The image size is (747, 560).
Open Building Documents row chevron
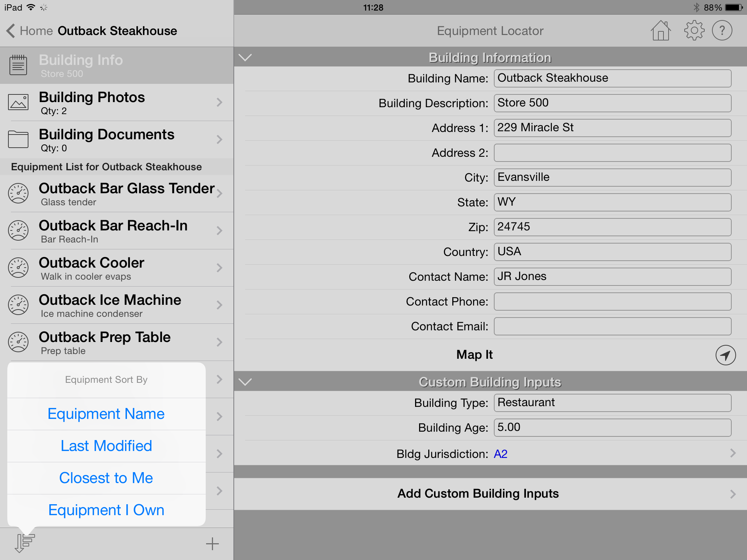[219, 139]
